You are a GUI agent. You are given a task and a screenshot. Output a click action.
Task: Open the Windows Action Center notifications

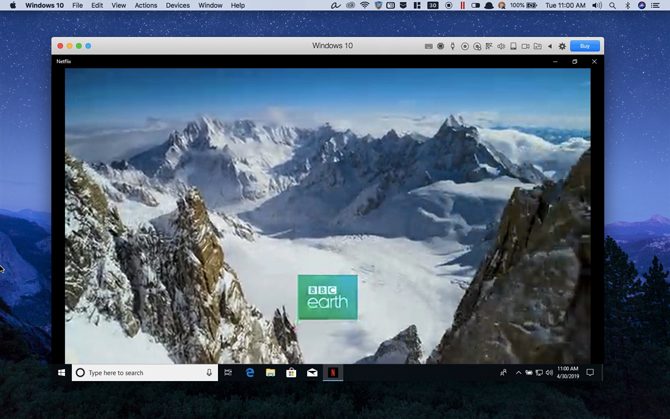(x=590, y=372)
